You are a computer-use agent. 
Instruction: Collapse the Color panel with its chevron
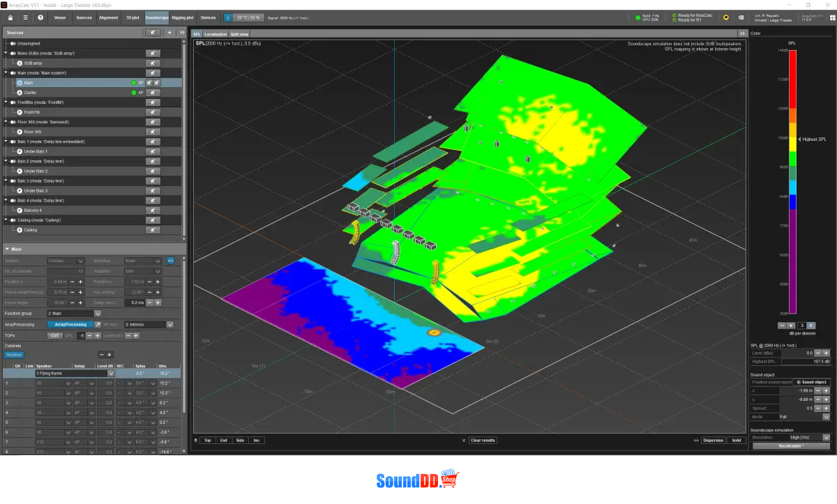[744, 33]
